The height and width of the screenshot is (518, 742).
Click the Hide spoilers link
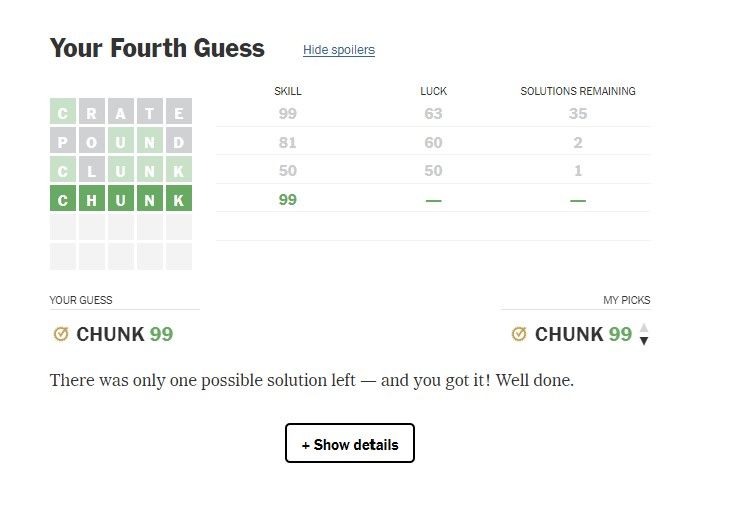[x=339, y=50]
